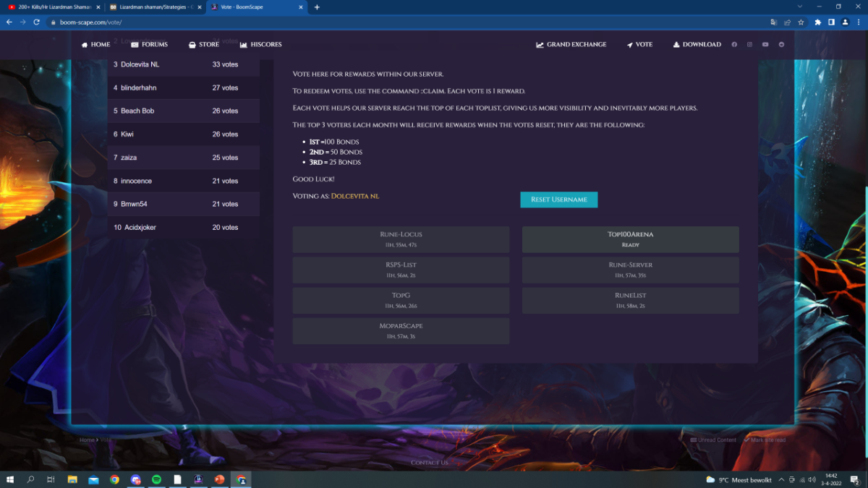868x488 pixels.
Task: Open a new browser tab
Action: click(x=317, y=7)
